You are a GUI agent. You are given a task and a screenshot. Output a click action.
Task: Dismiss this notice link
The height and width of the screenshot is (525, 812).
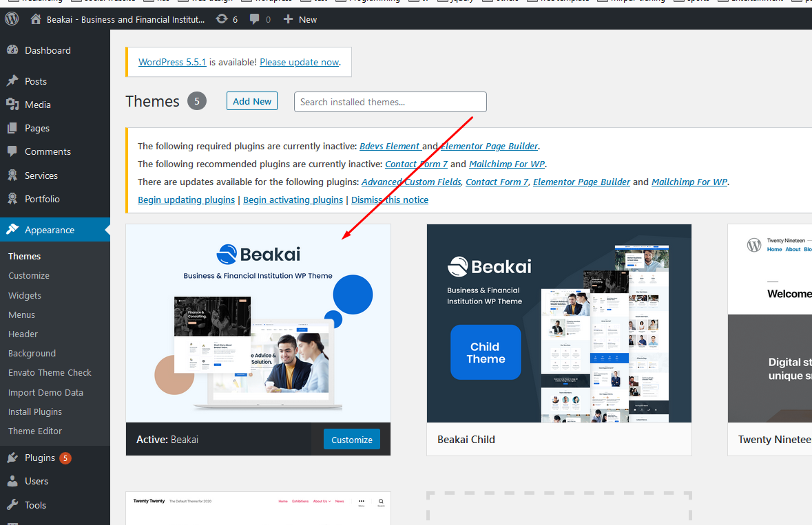point(390,200)
